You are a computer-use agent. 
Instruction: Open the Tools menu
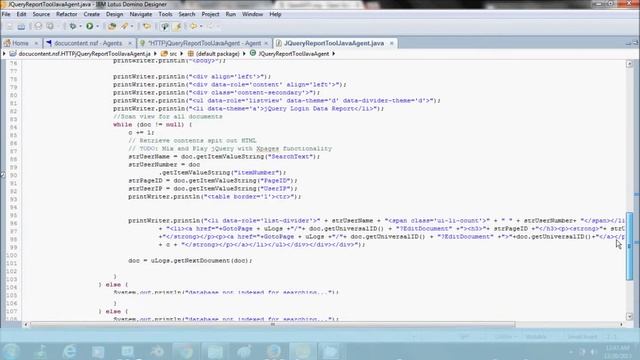165,14
